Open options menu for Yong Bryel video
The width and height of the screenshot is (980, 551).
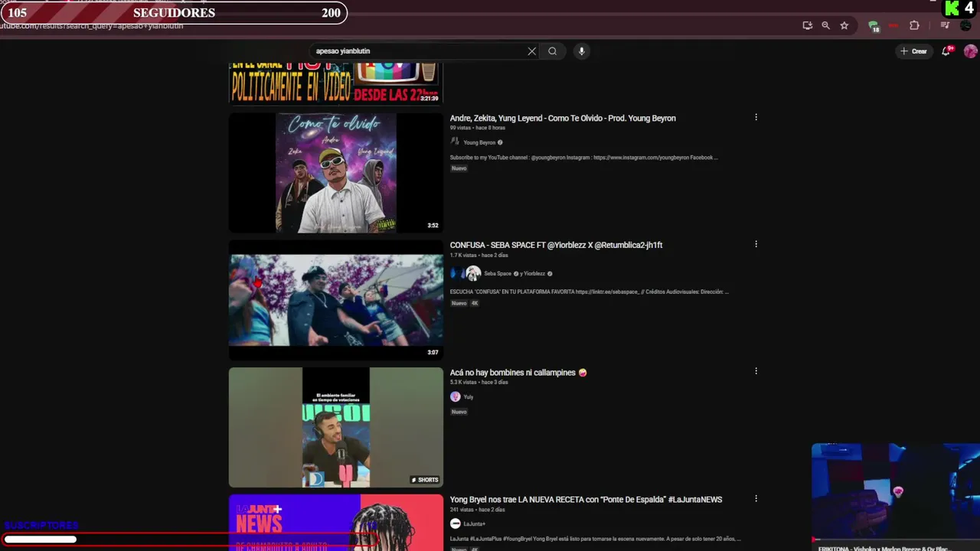click(756, 499)
